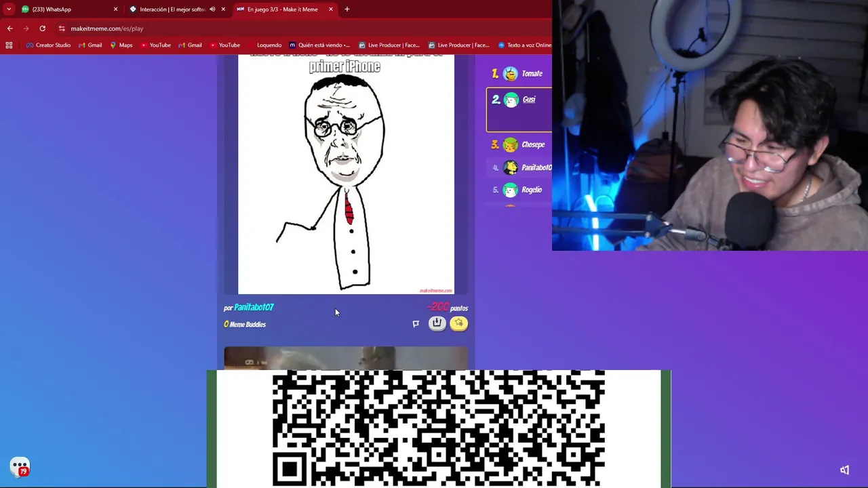868x488 pixels.
Task: Open the Maps bookmark
Action: [121, 45]
